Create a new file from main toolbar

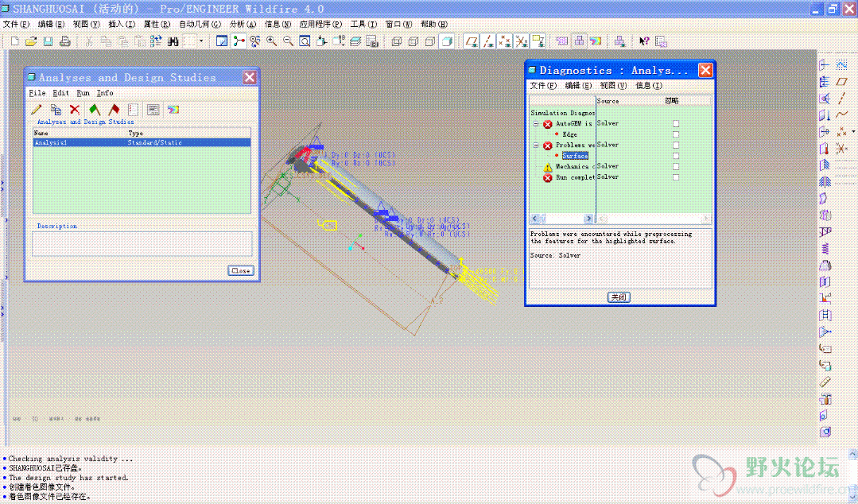point(15,41)
